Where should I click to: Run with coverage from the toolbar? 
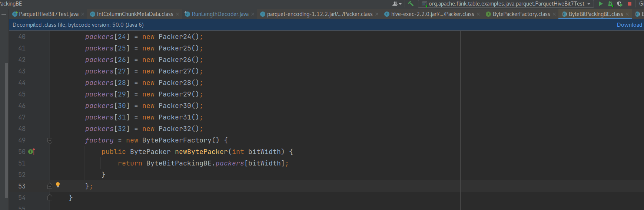(x=620, y=4)
